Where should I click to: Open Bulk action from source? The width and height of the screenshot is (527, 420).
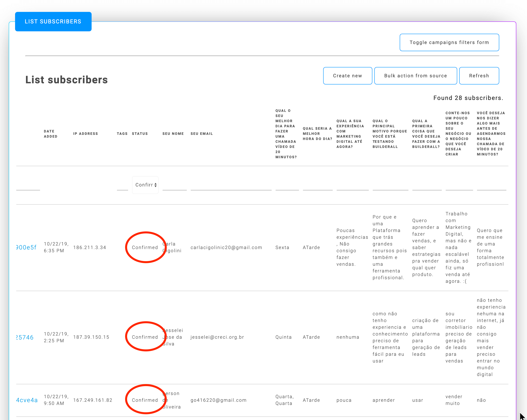415,76
